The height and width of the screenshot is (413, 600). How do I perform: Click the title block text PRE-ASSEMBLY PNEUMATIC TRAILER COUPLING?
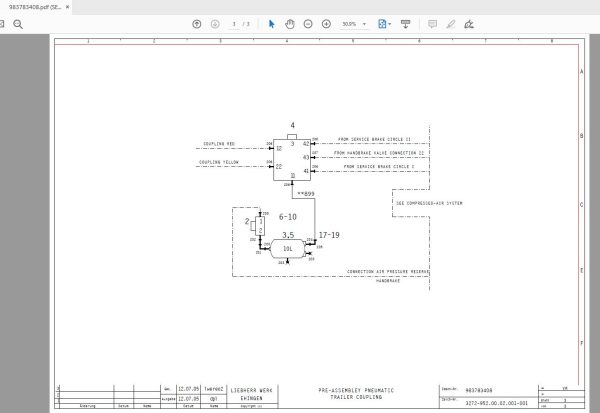click(x=356, y=393)
